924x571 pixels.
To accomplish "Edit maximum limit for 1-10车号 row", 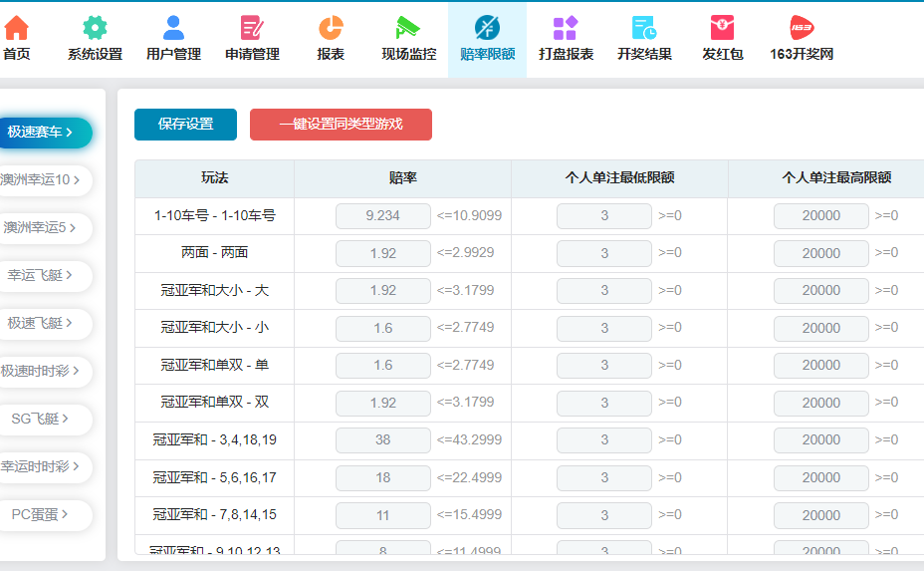I will (820, 216).
